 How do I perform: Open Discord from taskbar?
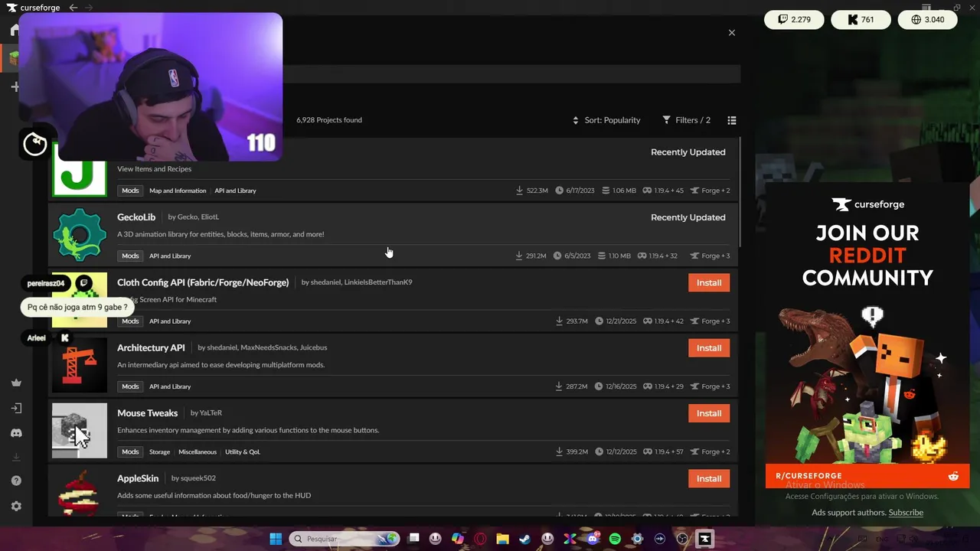(592, 539)
